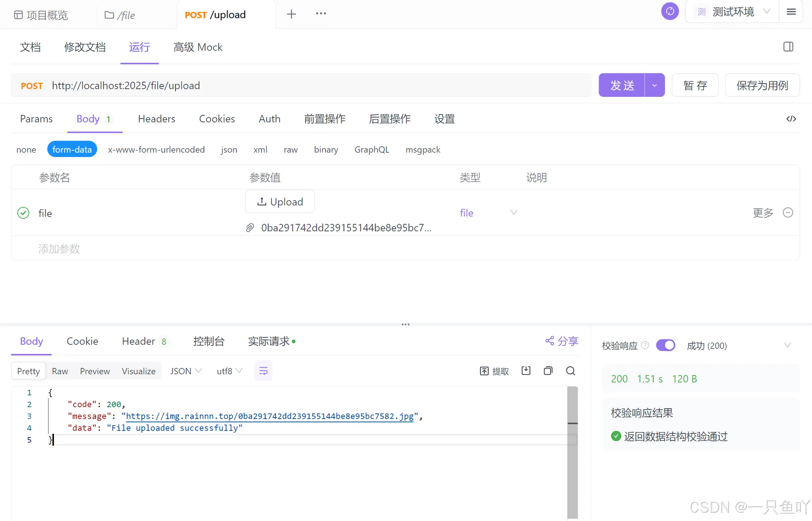Open the file type dropdown
This screenshot has height=521, width=812.
(x=488, y=213)
